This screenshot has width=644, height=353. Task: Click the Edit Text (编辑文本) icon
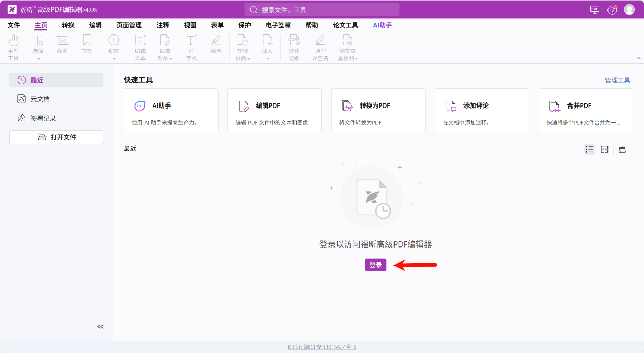point(140,41)
